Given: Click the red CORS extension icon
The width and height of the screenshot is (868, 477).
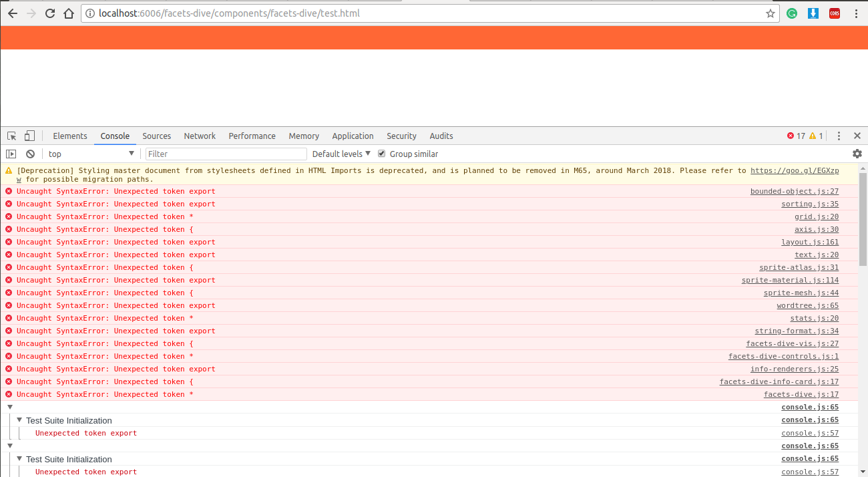Looking at the screenshot, I should (834, 13).
